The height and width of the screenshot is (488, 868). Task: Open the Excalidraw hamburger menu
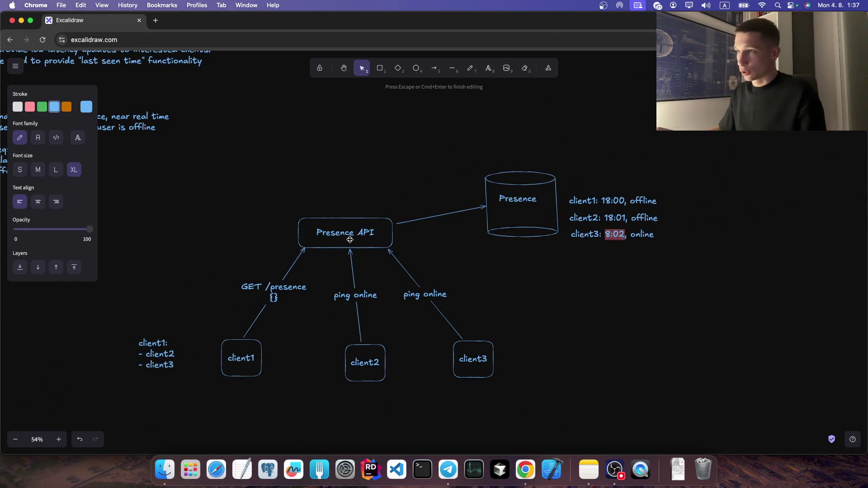15,66
